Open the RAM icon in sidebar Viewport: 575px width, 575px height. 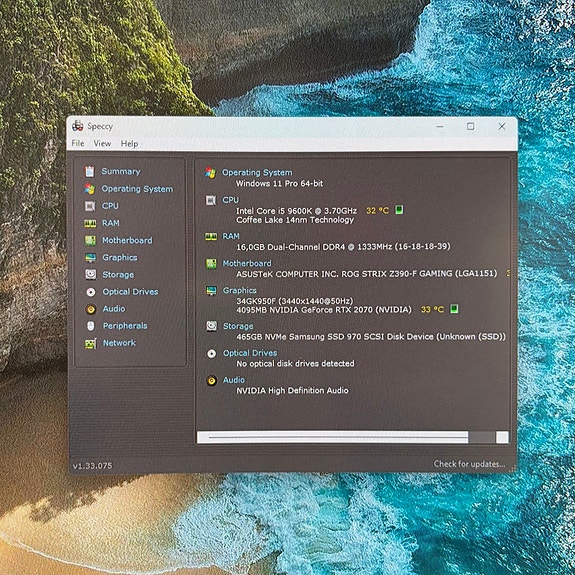pos(90,223)
